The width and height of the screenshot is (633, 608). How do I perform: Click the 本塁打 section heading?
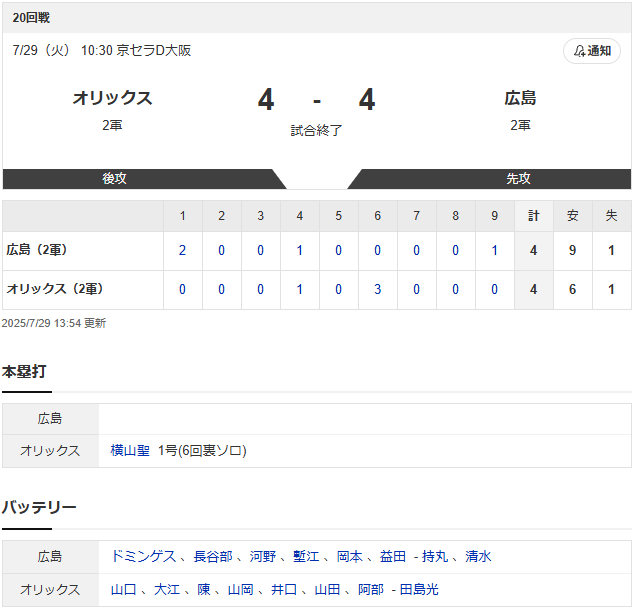pyautogui.click(x=24, y=371)
